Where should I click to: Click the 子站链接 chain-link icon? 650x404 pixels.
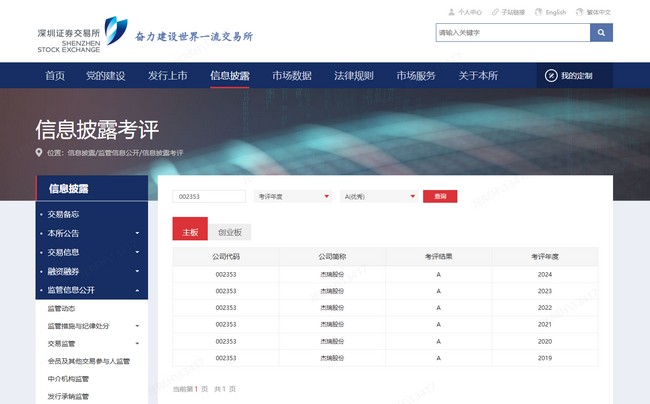coord(493,12)
